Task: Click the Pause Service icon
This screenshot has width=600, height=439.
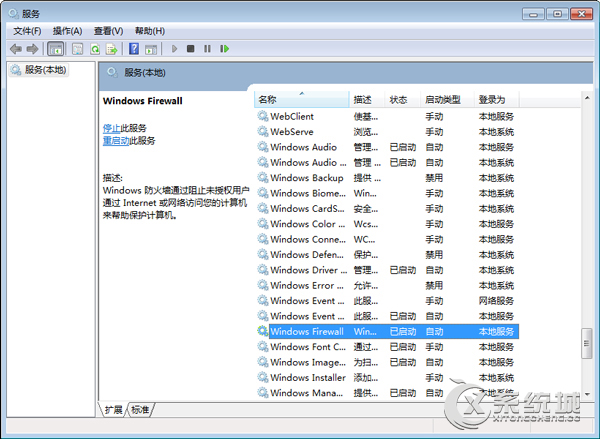Action: [207, 49]
